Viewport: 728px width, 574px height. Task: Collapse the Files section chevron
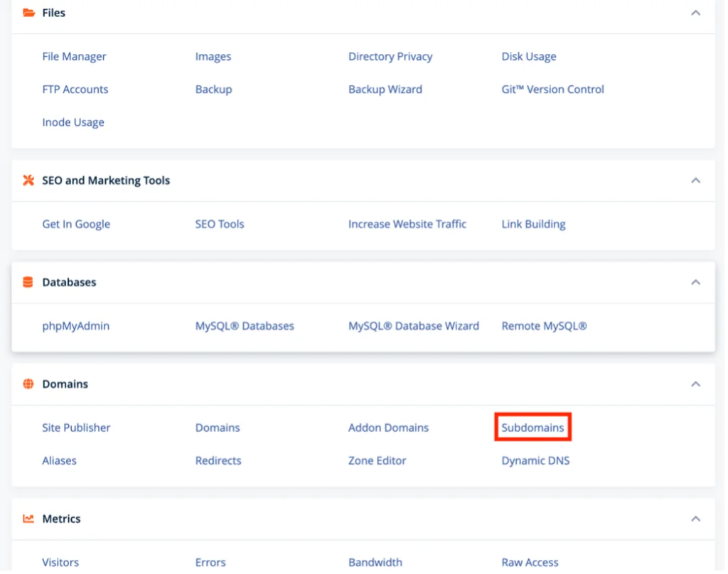point(695,13)
